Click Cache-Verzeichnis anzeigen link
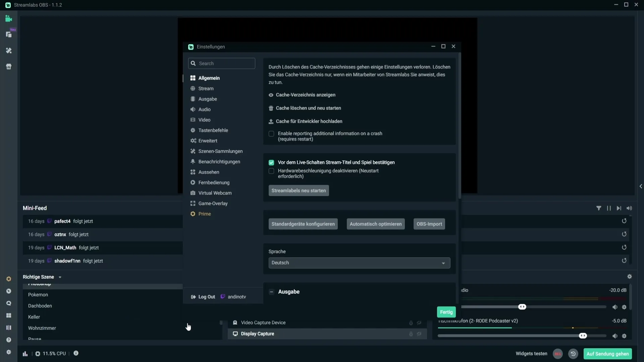 pos(302,95)
